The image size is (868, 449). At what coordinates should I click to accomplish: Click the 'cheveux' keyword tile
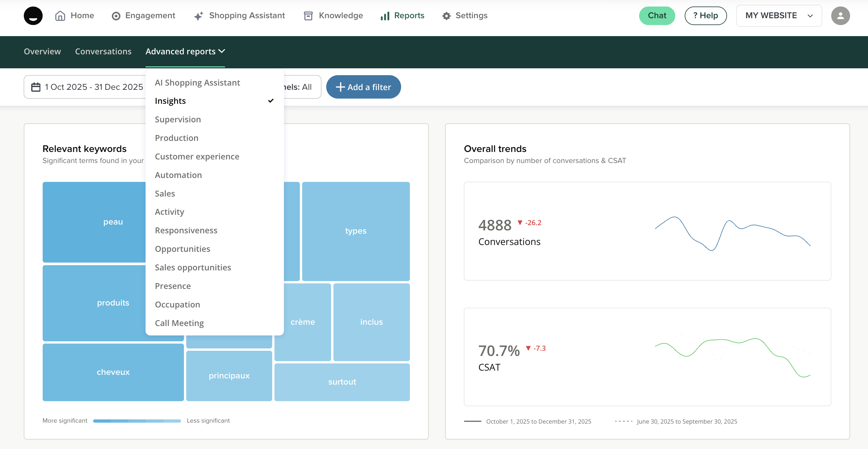click(113, 372)
